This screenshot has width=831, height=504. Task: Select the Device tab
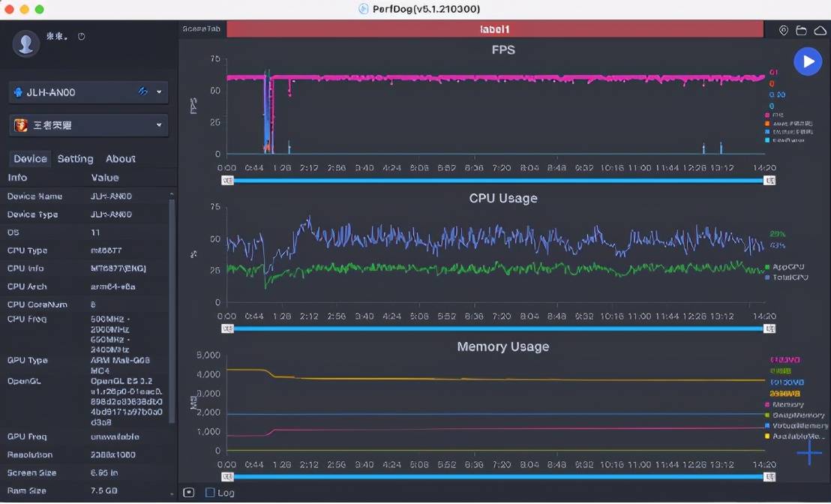pos(30,159)
